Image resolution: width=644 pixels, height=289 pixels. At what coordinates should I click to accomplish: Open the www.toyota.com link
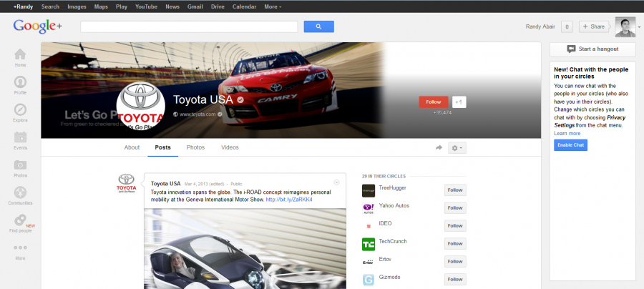[x=197, y=114]
